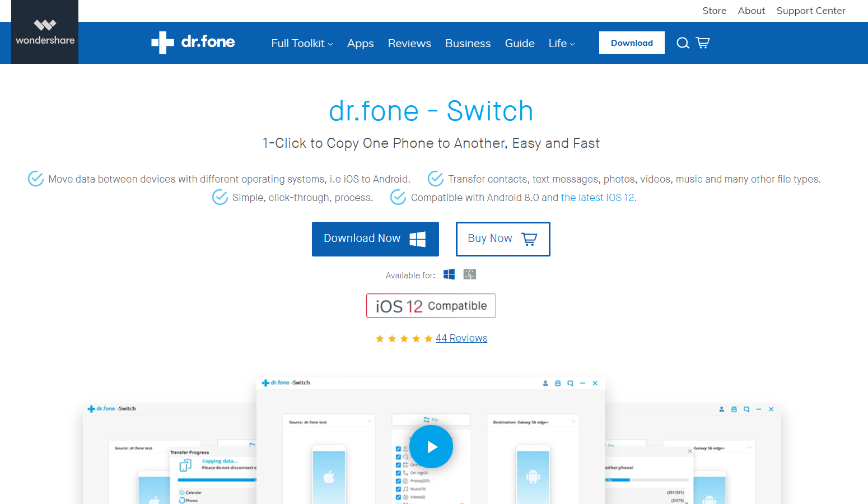Expand the Life menu
868x504 pixels.
coord(562,43)
